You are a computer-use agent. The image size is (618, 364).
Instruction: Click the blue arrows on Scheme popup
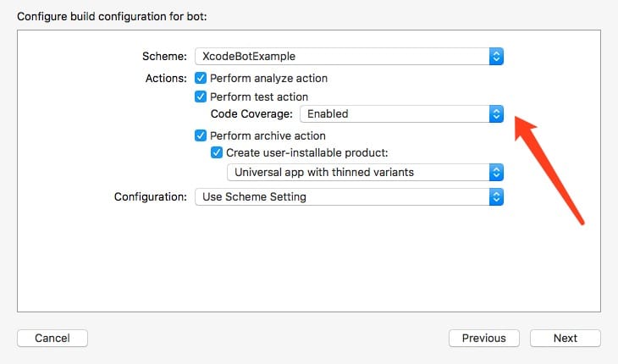pos(496,57)
